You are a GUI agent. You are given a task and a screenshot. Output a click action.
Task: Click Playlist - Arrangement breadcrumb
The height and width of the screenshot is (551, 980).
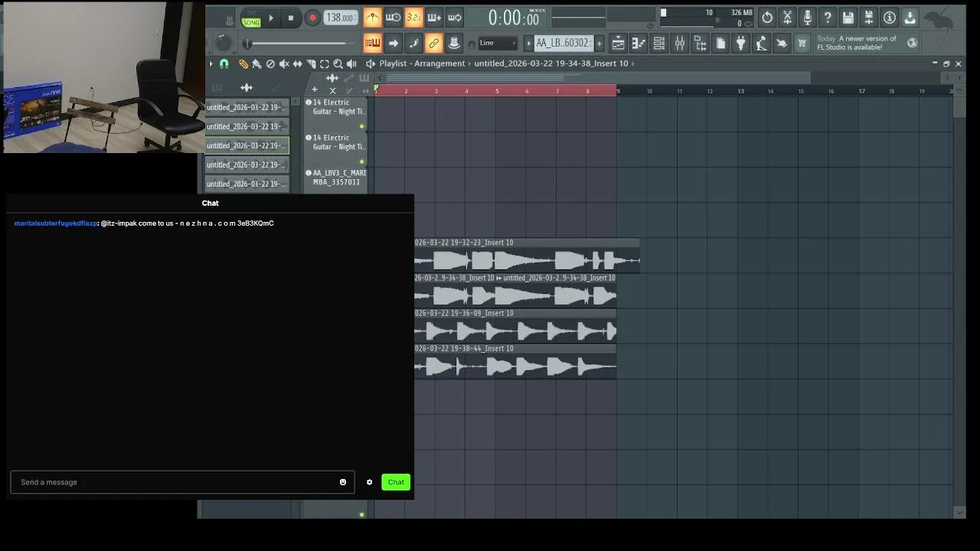click(422, 64)
